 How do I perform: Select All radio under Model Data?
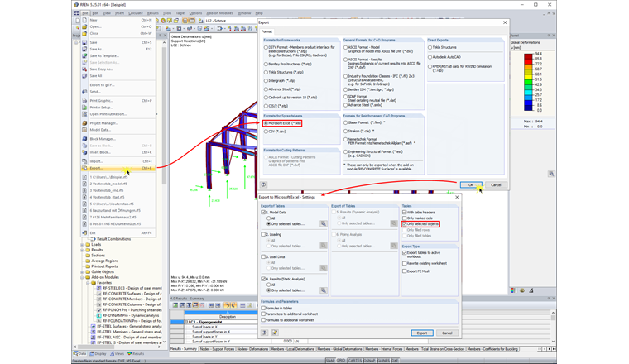click(269, 218)
